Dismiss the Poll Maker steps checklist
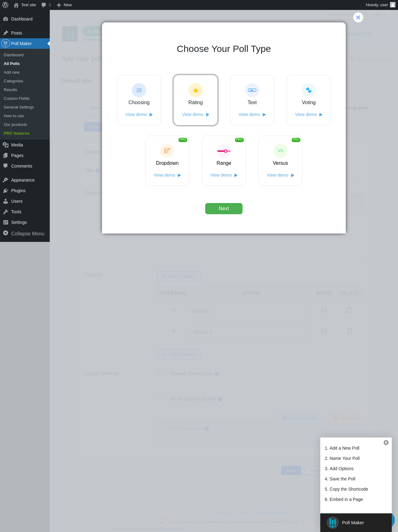The height and width of the screenshot is (532, 398). tap(386, 442)
